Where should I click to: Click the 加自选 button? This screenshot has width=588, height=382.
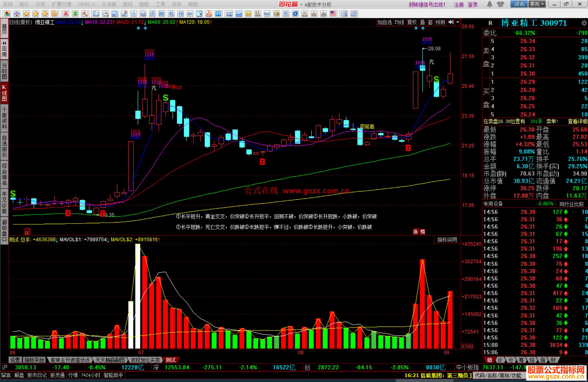(384, 22)
